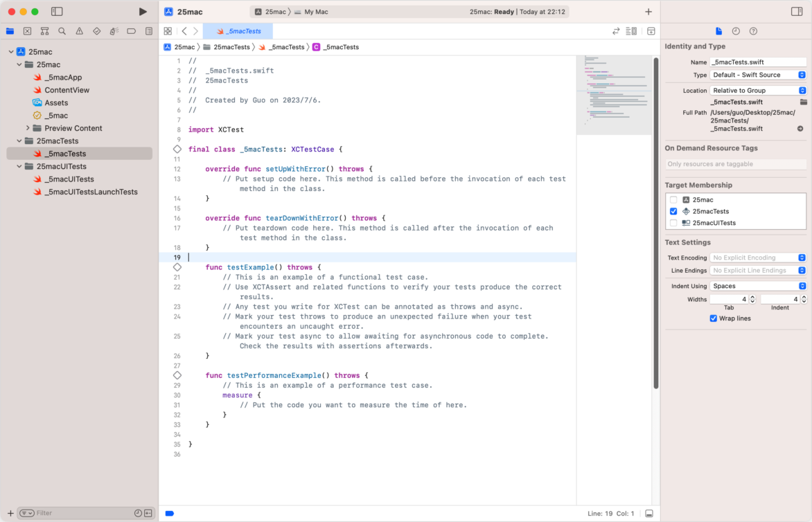Open the Symbol navigator
Screen dimensions: 812x522
pyautogui.click(x=44, y=31)
